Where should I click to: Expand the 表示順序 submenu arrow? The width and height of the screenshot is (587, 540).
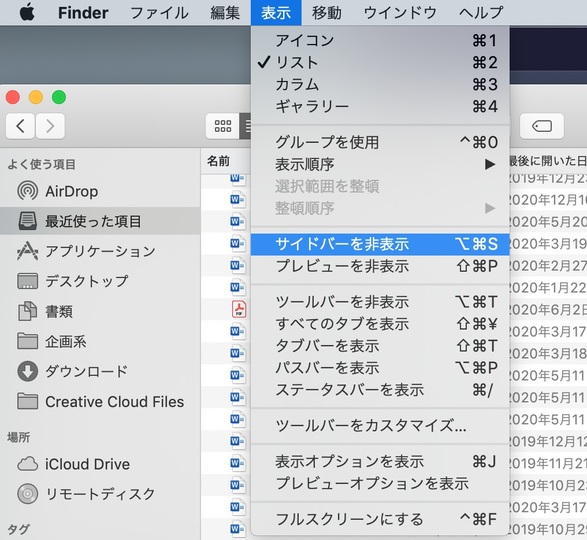click(x=490, y=164)
